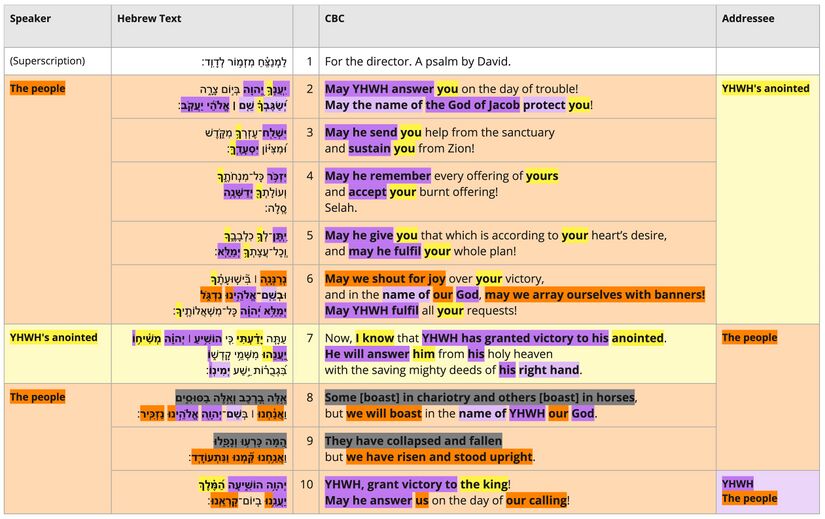This screenshot has height=519, width=825.
Task: Click 'YHWH's anointed' in the Speaker column
Action: (x=53, y=338)
